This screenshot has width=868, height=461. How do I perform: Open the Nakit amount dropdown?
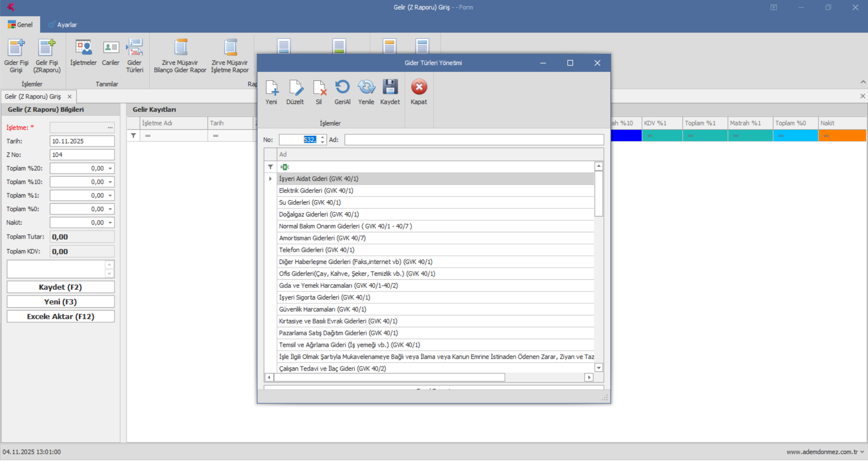pos(110,223)
